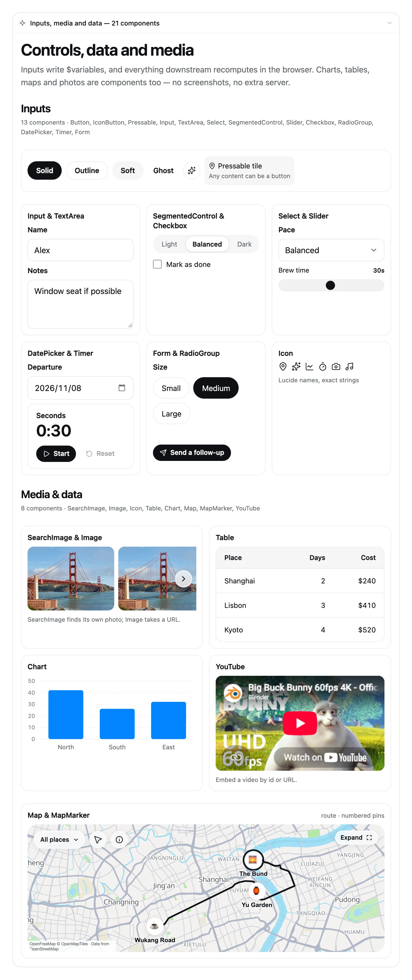Click the Send a follow-up button
The height and width of the screenshot is (980, 412).
tap(192, 453)
